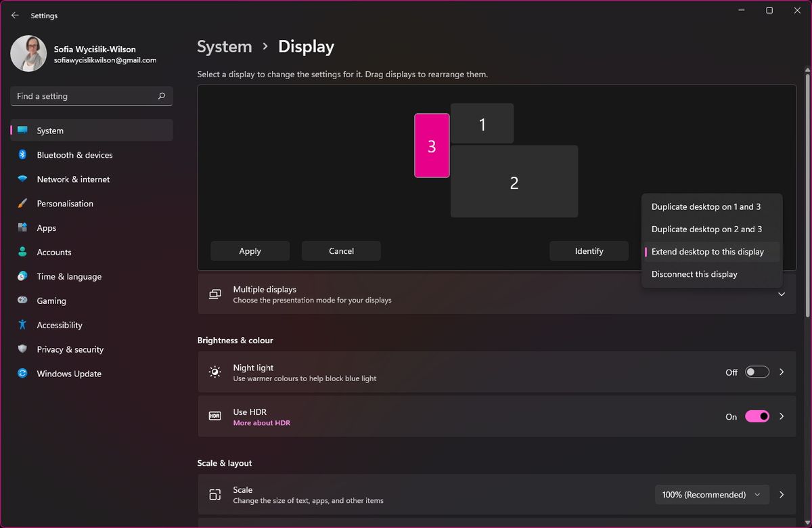Click the chevron on the Night light row
The height and width of the screenshot is (528, 812).
coord(782,371)
